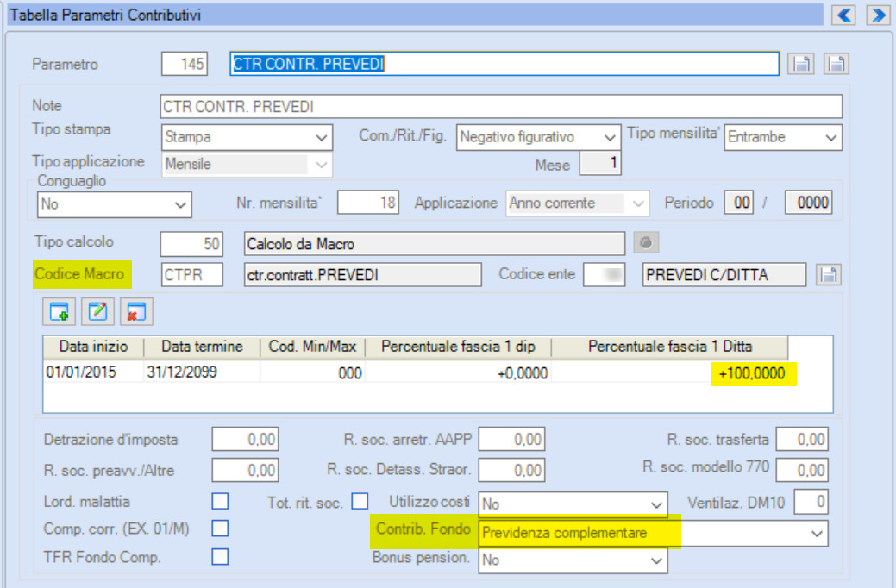Add a new row to the percentages table

click(59, 312)
